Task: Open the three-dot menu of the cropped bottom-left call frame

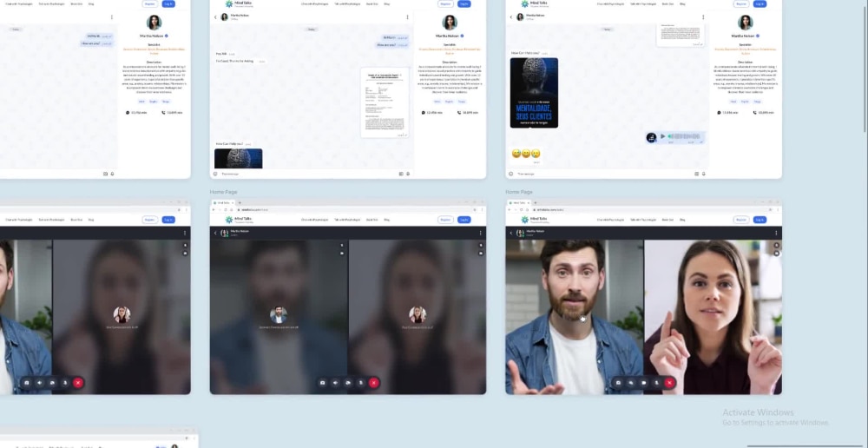Action: pos(185,234)
